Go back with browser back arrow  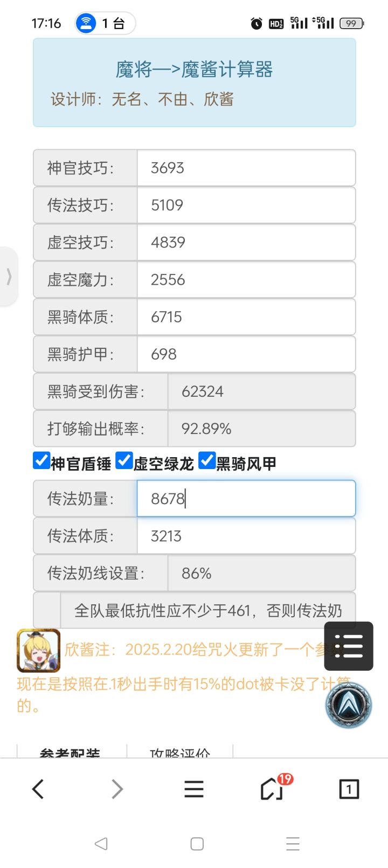(38, 789)
